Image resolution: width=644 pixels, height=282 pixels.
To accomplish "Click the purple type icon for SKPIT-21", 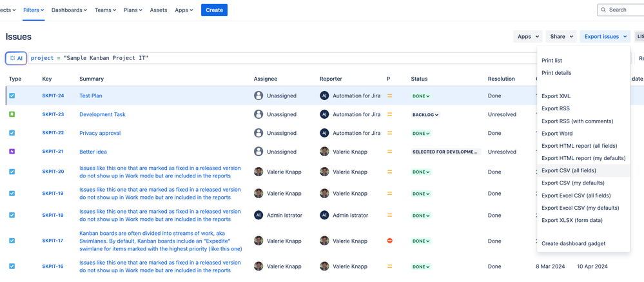I will pyautogui.click(x=12, y=152).
